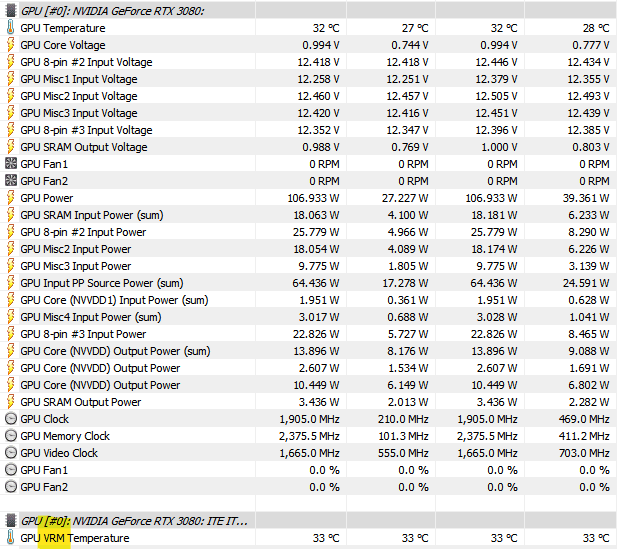Click the lightning icon for GPU 8-pin #2 Input Voltage
This screenshot has height=552, width=617.
(x=11, y=62)
